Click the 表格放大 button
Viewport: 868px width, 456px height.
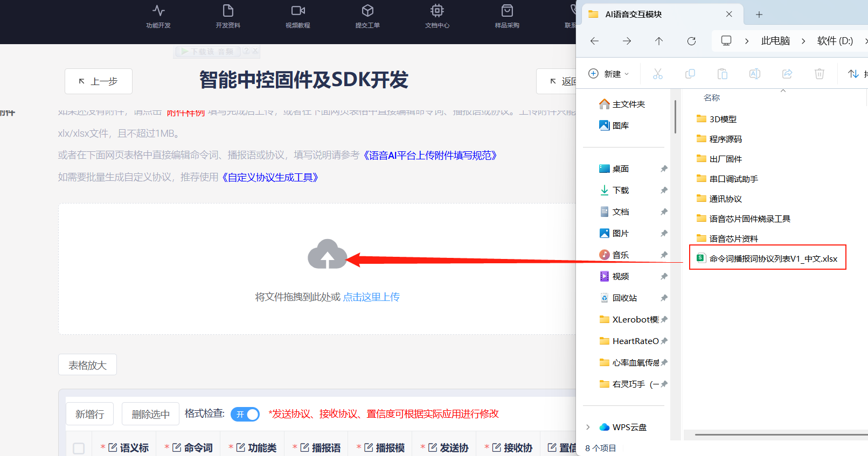87,365
